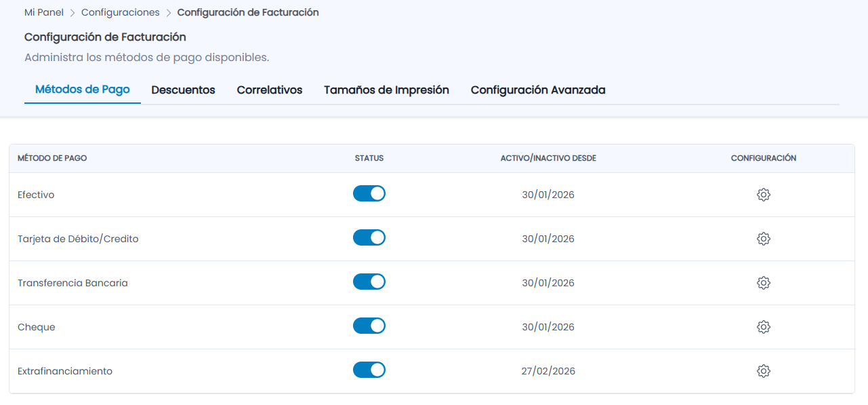Click the CONFIGURACIÓN column header
Screen dimensions: 868x405
pyautogui.click(x=764, y=158)
